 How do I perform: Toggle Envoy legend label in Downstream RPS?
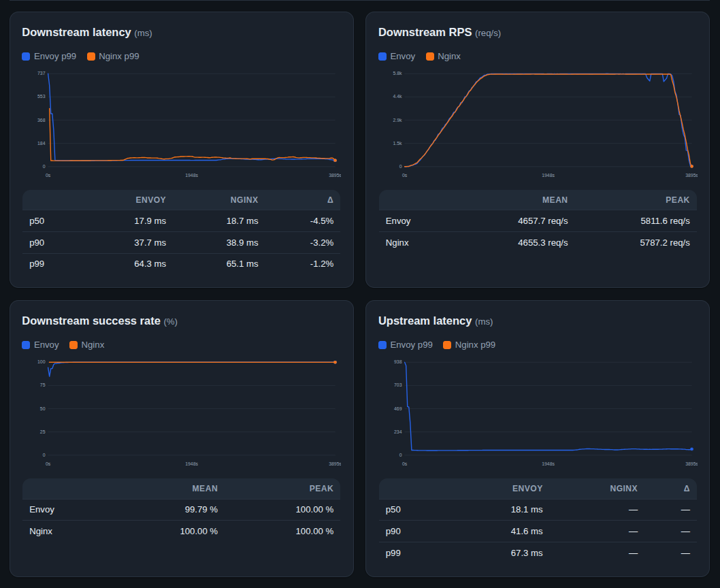click(403, 56)
